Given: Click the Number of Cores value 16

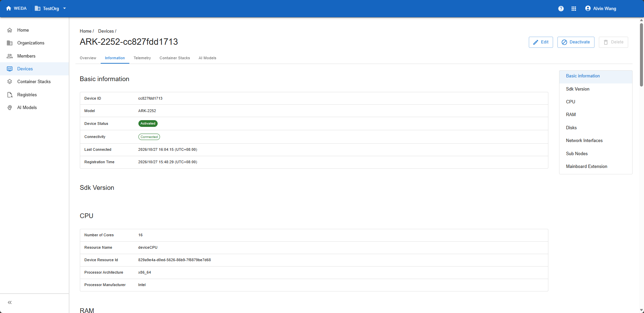Looking at the screenshot, I should pyautogui.click(x=140, y=235).
